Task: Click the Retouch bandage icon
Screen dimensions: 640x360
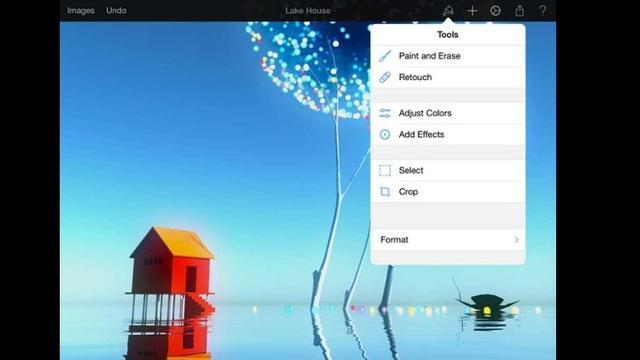Action: pos(385,77)
